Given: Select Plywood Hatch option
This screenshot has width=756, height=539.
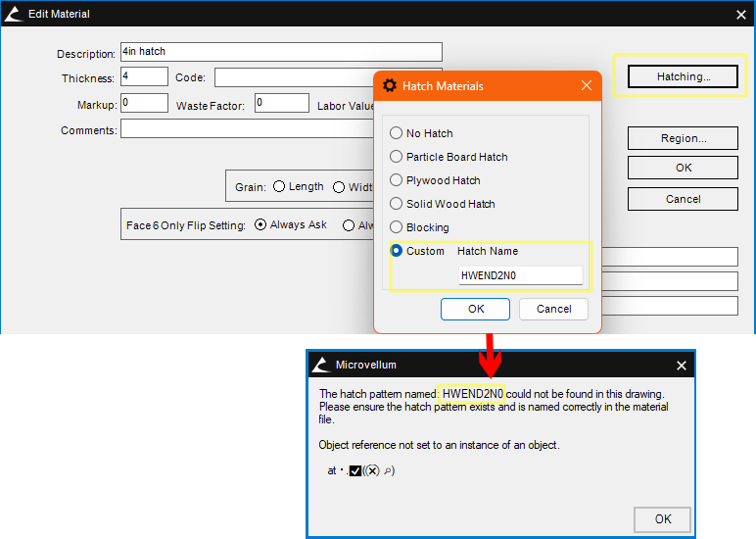Looking at the screenshot, I should 397,180.
